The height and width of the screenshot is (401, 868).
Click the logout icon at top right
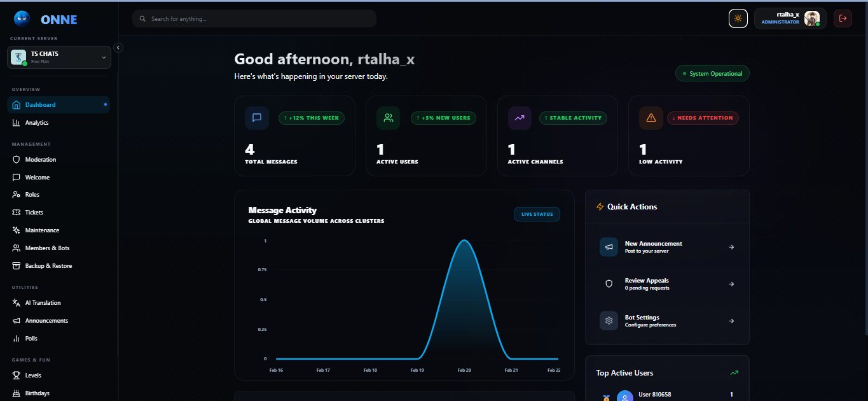843,18
